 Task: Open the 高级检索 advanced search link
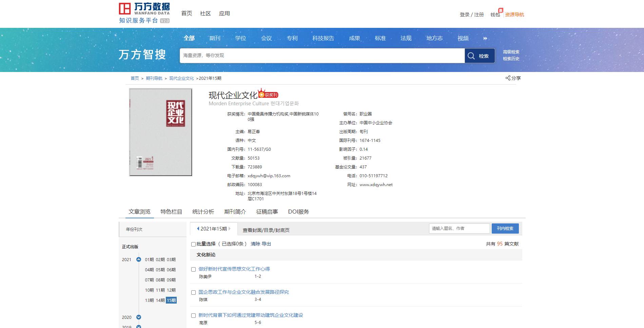click(x=511, y=52)
